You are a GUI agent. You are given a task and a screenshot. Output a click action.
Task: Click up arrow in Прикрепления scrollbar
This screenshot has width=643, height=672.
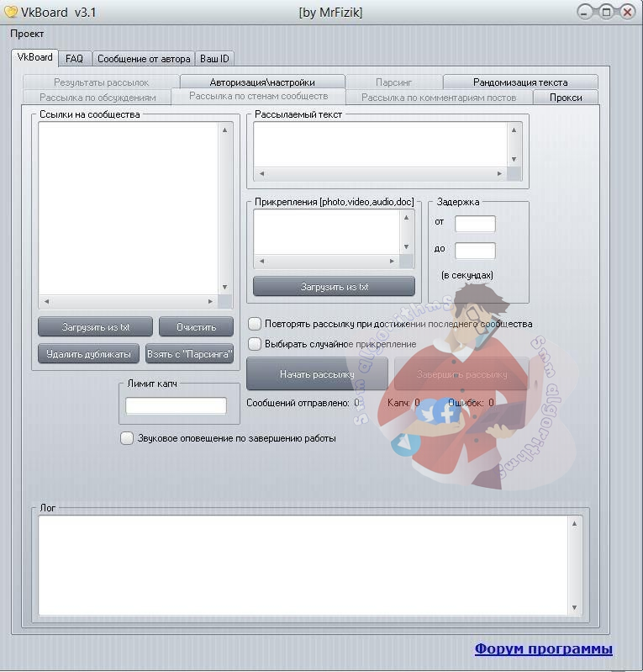coord(407,218)
